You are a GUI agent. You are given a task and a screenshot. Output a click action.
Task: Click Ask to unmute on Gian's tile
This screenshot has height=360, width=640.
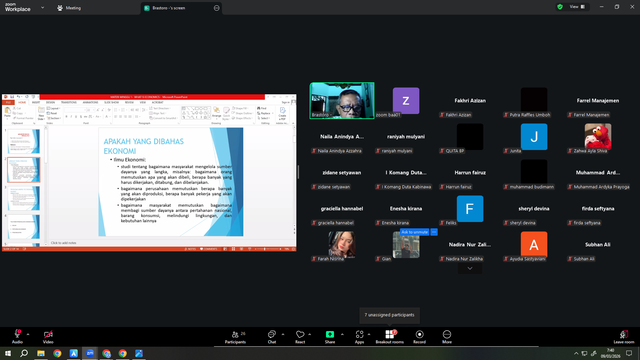click(414, 232)
